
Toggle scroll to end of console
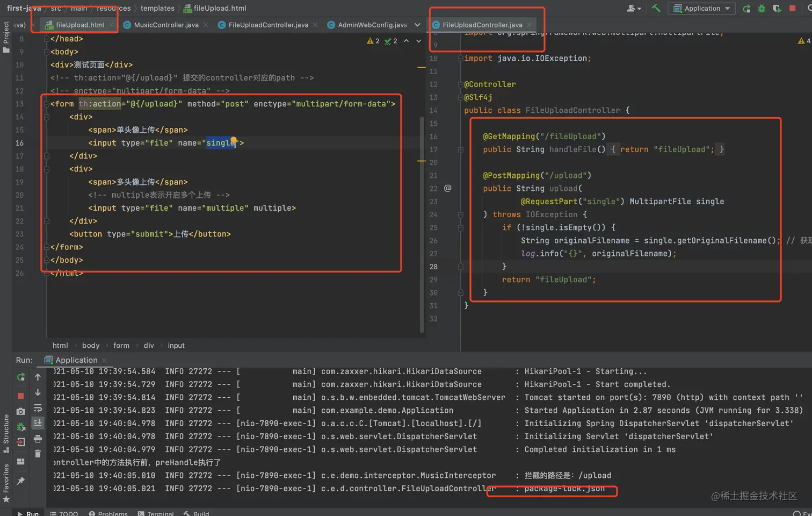[38, 423]
